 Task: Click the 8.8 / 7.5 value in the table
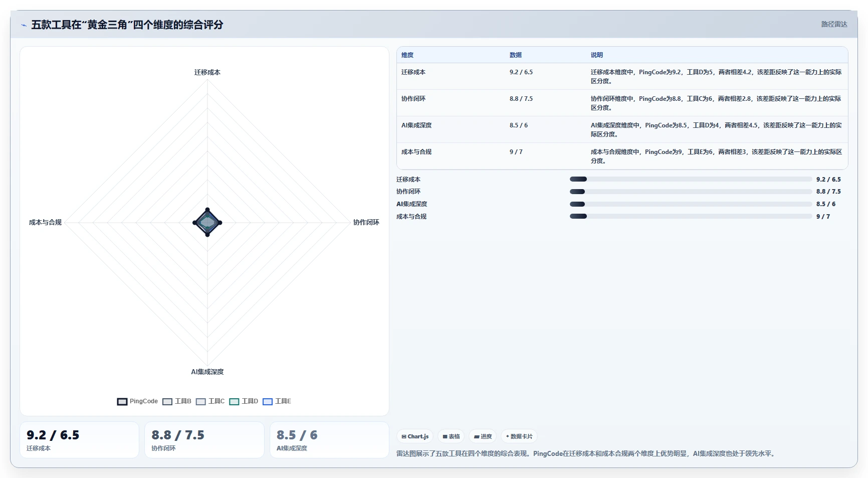521,99
